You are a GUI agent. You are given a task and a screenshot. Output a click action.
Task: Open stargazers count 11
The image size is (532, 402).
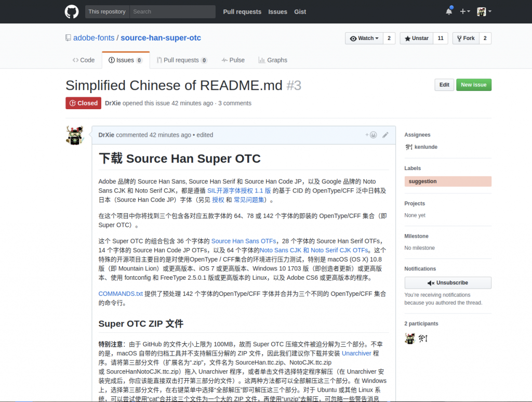(441, 38)
